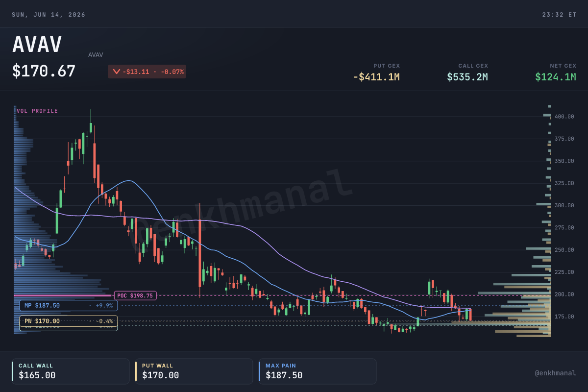The image size is (588, 392).
Task: Click the 275.00 price axis label
Action: [x=564, y=228]
